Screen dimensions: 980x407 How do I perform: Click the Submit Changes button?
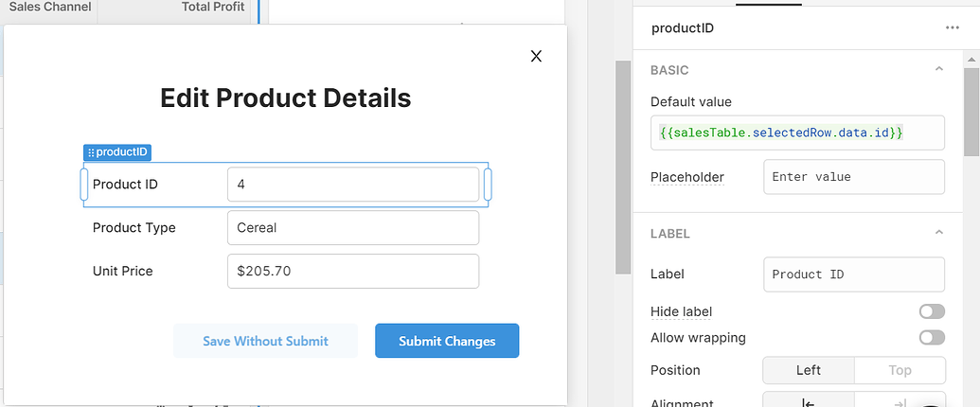[447, 341]
